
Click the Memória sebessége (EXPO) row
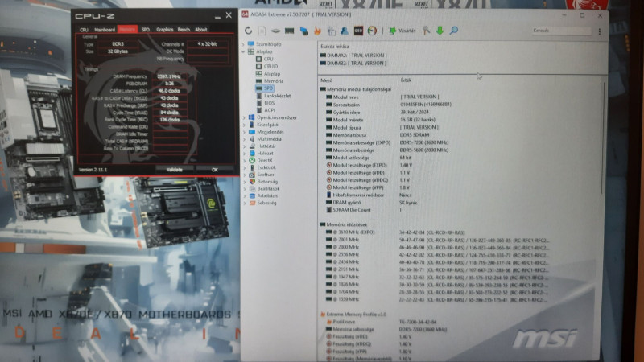[387, 142]
